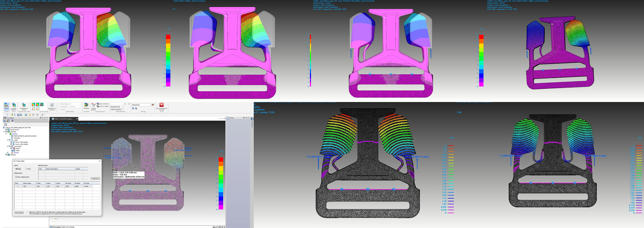Collapse the nyomas study node
This screenshot has width=644, height=228.
click(6, 134)
